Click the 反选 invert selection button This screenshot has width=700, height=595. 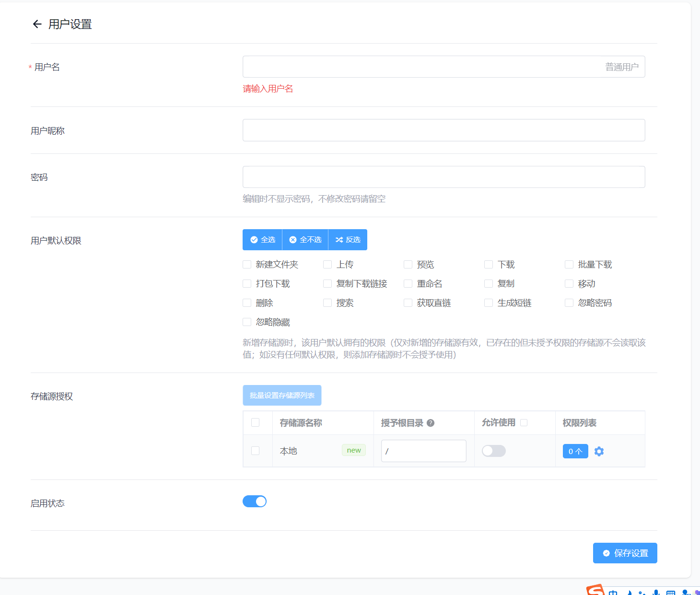(x=348, y=240)
